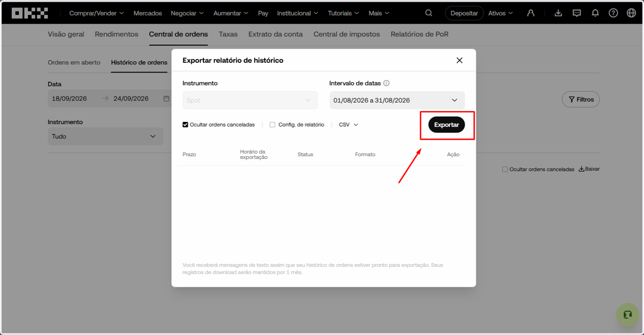Close the export report dialog
Viewport: 644px width, 335px height.
459,60
